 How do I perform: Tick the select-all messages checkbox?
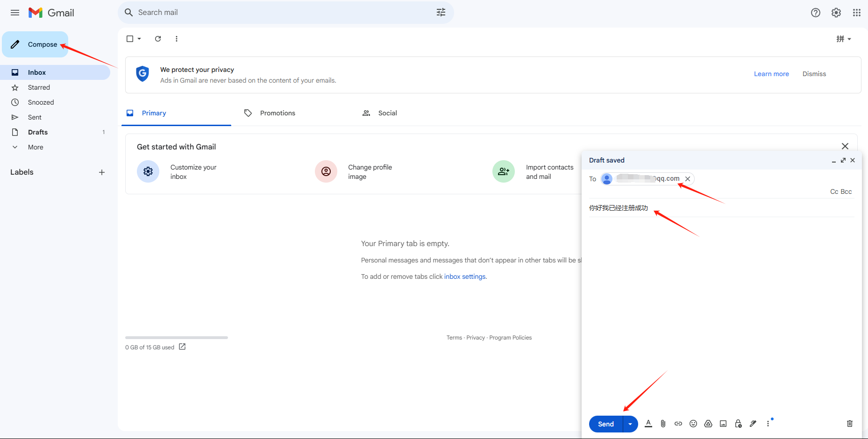[130, 39]
